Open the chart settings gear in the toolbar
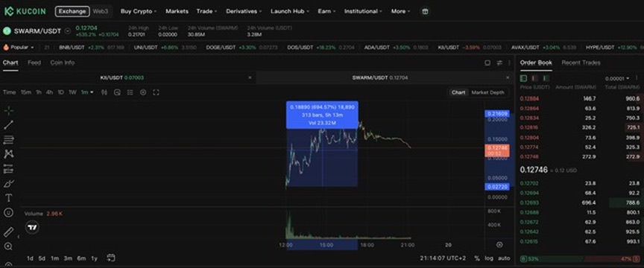 pyautogui.click(x=143, y=92)
